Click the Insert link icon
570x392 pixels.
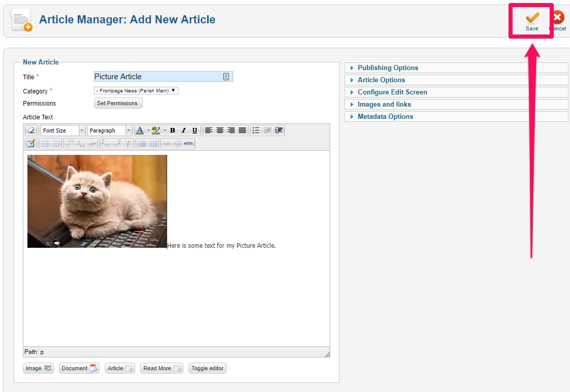pos(167,144)
